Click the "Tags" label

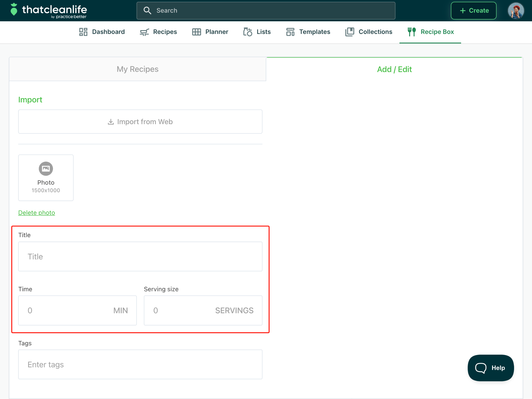point(25,343)
